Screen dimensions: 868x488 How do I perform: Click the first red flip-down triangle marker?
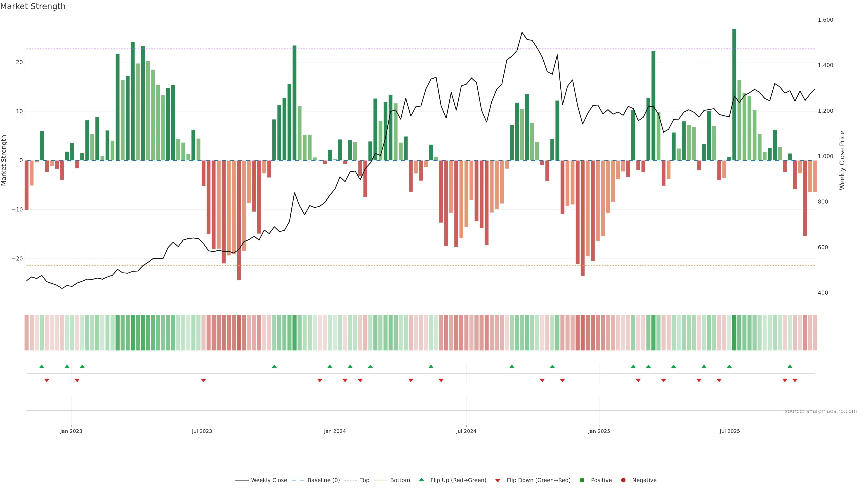[47, 380]
